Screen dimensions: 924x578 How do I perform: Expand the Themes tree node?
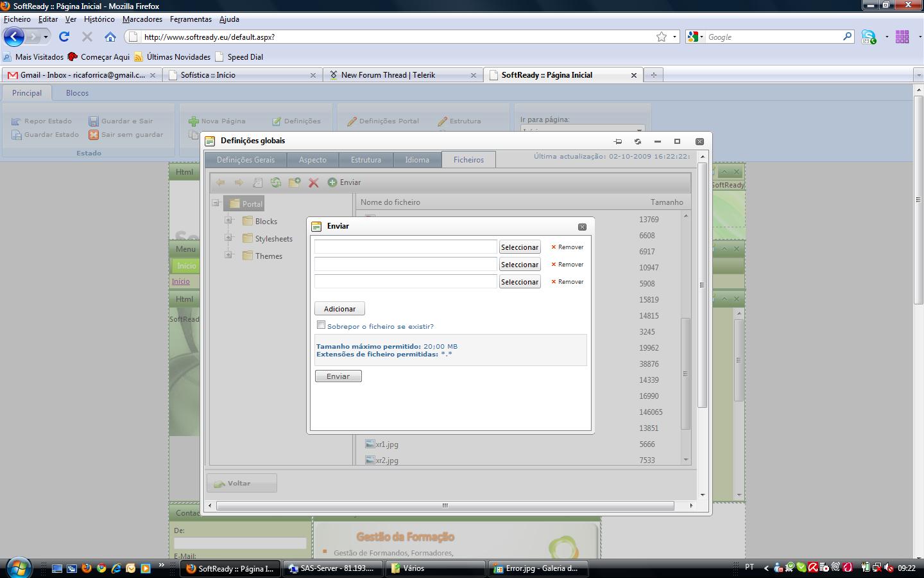pyautogui.click(x=228, y=255)
